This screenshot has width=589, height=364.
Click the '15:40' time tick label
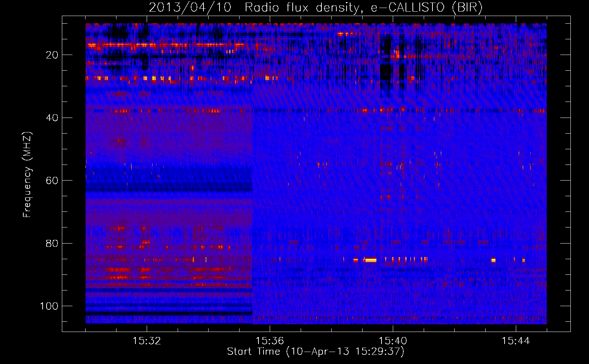(393, 341)
